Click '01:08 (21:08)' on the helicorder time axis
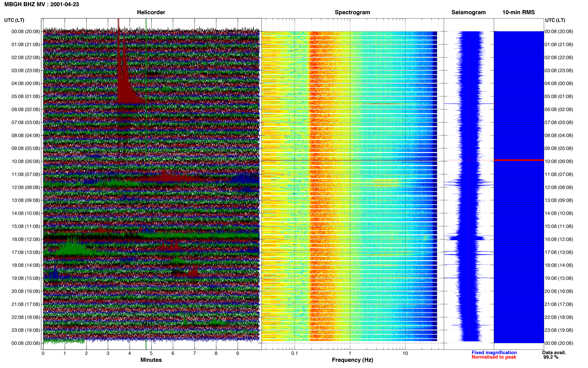 click(26, 45)
